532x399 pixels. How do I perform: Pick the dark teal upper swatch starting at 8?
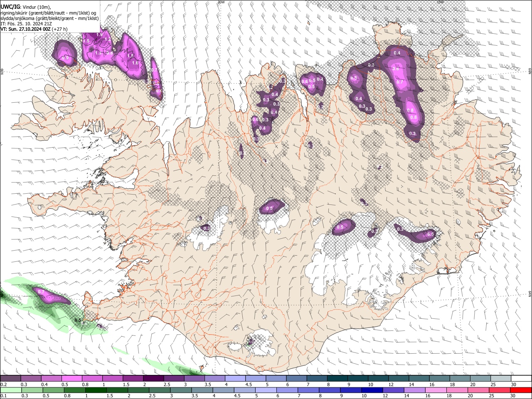(337, 378)
